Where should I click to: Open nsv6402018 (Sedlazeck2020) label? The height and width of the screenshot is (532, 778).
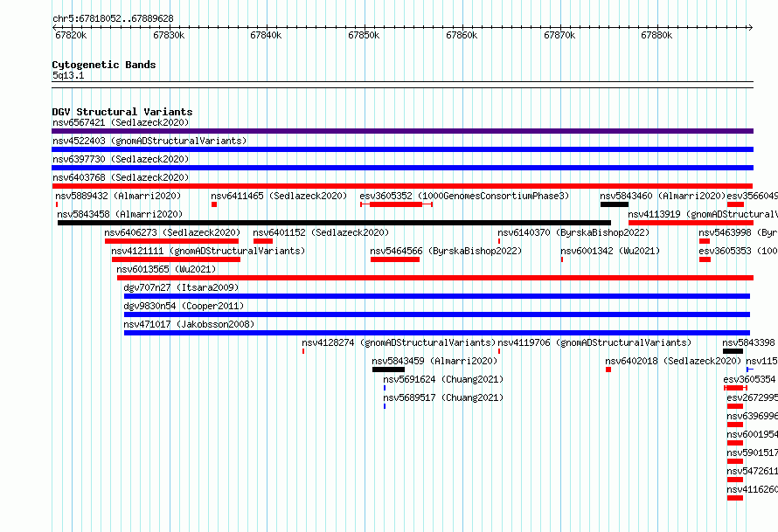[673, 361]
